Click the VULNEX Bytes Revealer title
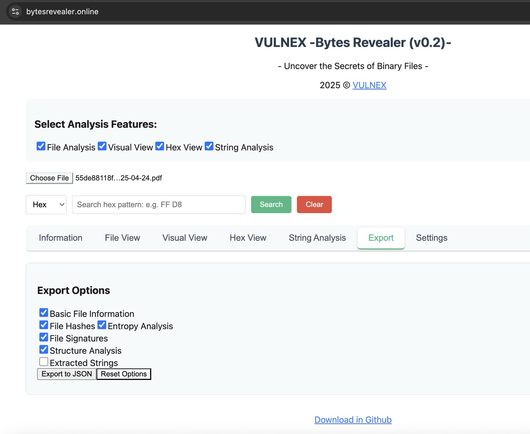The width and height of the screenshot is (530, 434). [x=353, y=43]
